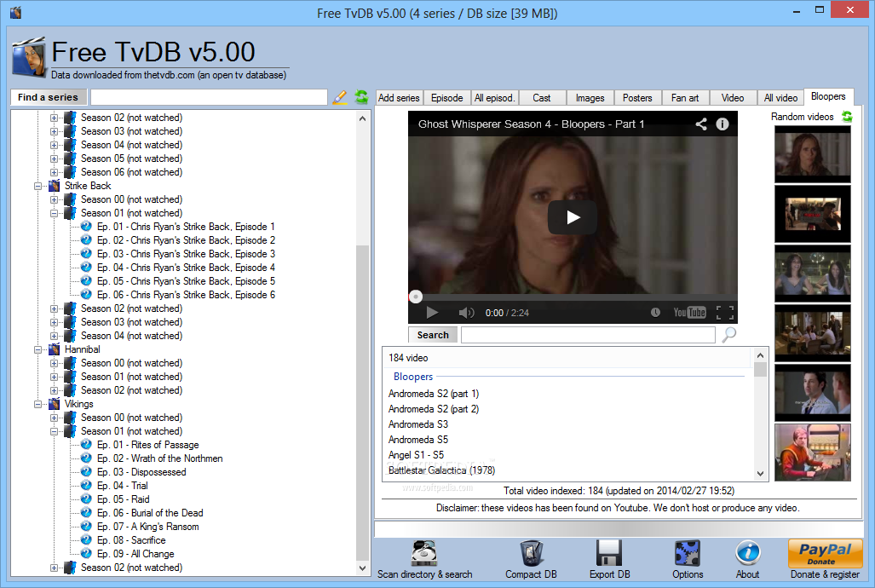The height and width of the screenshot is (588, 875).
Task: Open the Grey's Anatomy doctors thumbnail
Action: pos(813,393)
